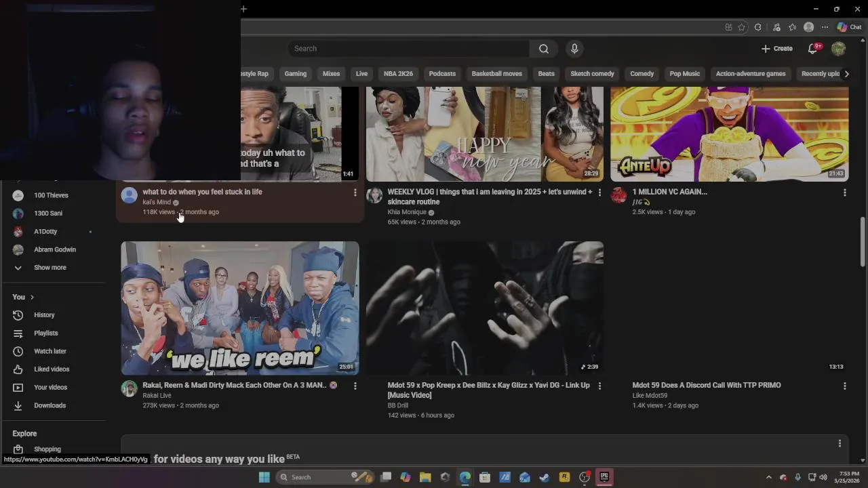Open Rockstar Games Launcher on the taskbar
868x488 pixels.
tap(564, 477)
